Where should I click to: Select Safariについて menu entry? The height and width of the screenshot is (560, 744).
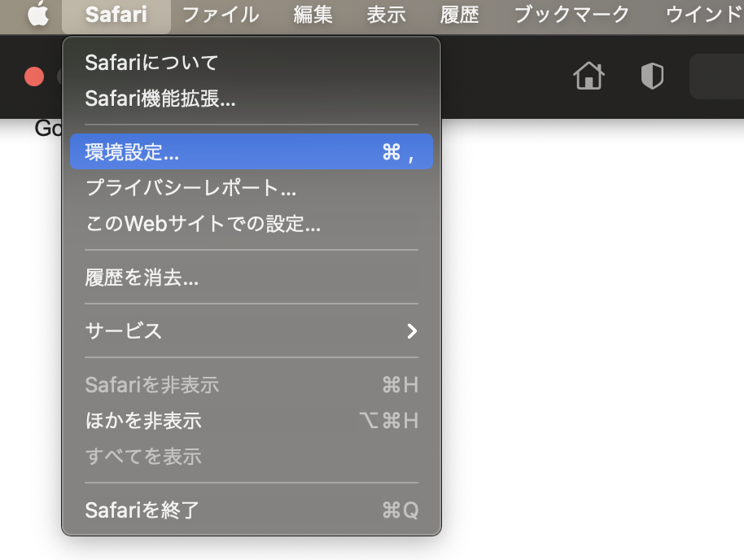tap(252, 63)
